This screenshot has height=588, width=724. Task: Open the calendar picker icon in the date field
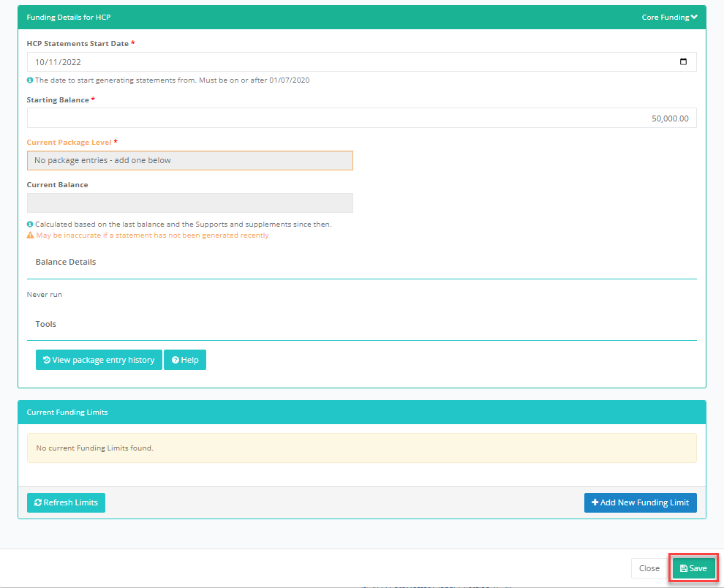click(683, 62)
